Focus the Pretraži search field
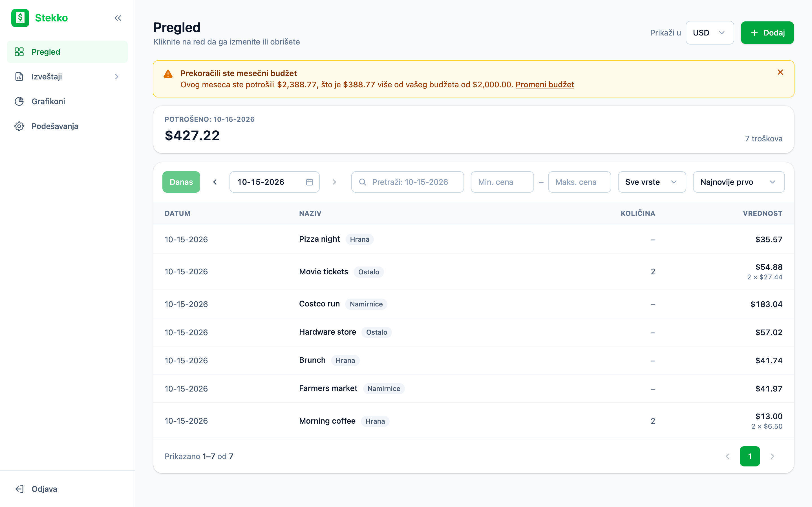The width and height of the screenshot is (812, 507). pyautogui.click(x=407, y=182)
